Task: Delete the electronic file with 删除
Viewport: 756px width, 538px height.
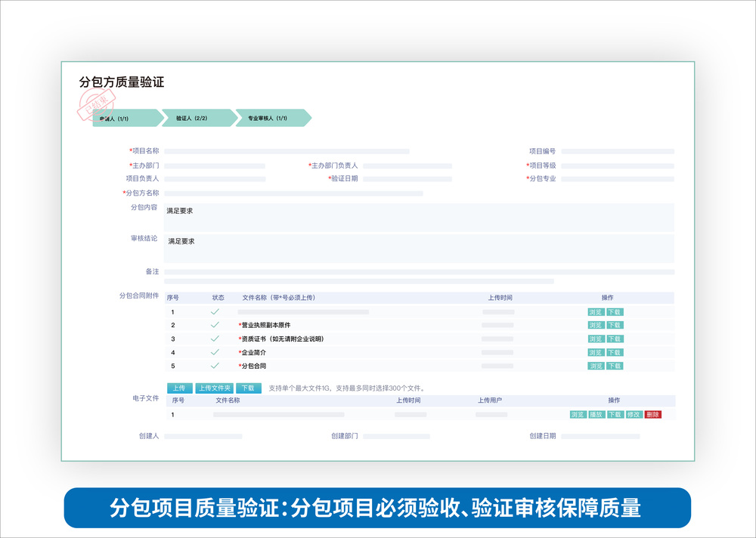Action: pyautogui.click(x=653, y=415)
